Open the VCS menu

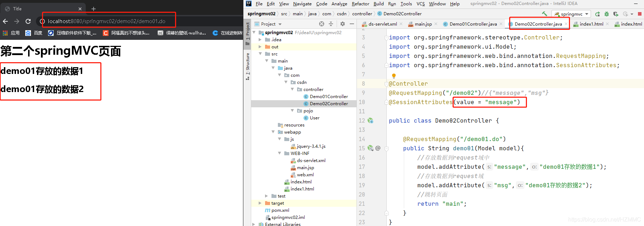421,4
